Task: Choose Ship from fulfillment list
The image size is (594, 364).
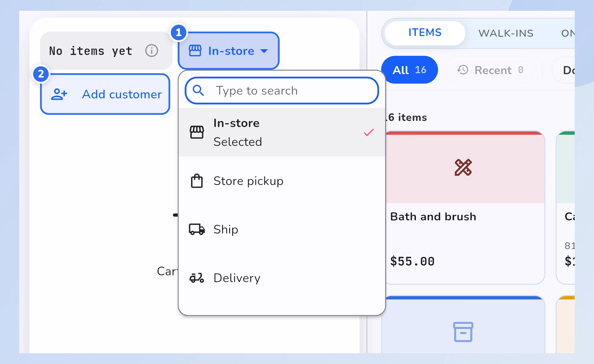Action: click(x=282, y=229)
